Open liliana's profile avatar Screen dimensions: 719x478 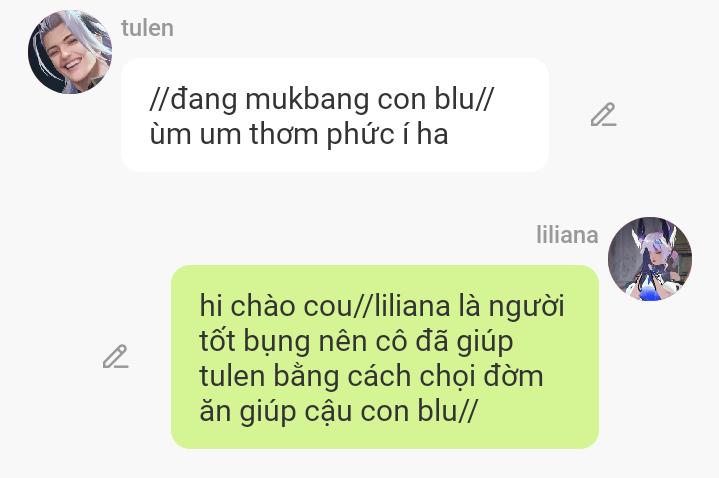[x=650, y=259]
